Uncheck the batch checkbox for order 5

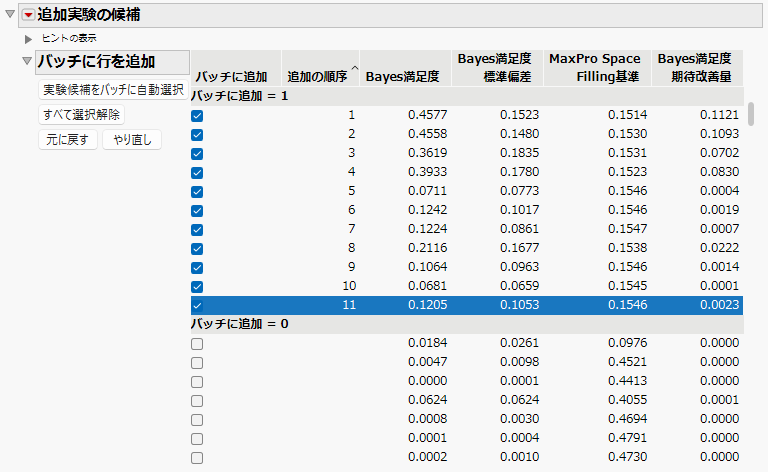[x=197, y=191]
